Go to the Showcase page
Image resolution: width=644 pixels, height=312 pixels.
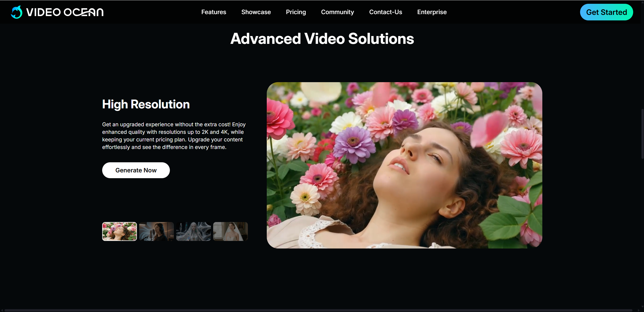click(x=256, y=12)
